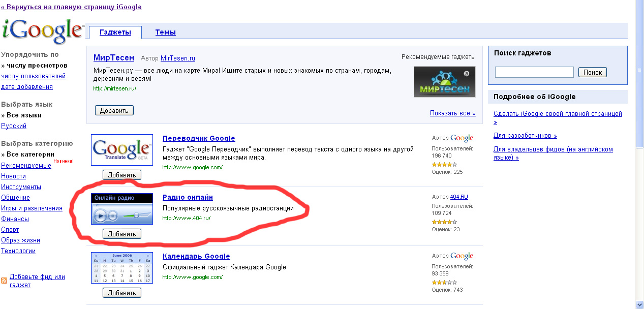This screenshot has width=644, height=309.
Task: Focus the gadget search input field
Action: [x=534, y=72]
